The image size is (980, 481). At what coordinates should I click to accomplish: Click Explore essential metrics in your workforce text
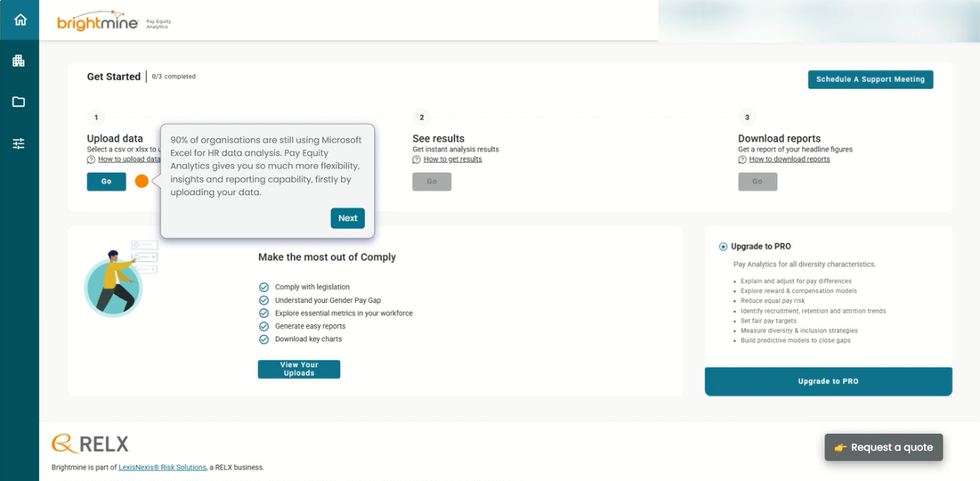(344, 314)
